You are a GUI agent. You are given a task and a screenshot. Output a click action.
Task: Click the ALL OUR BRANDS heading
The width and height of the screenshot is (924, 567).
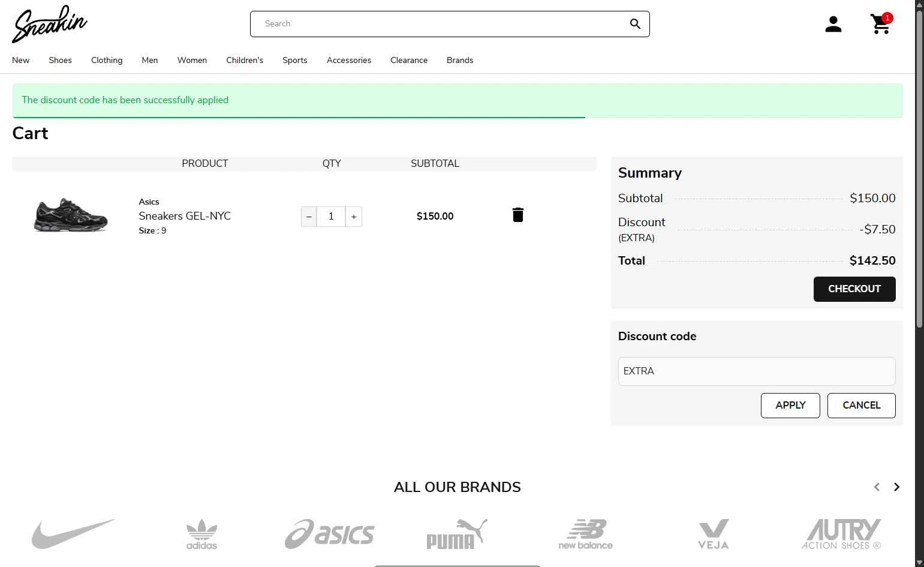click(458, 487)
